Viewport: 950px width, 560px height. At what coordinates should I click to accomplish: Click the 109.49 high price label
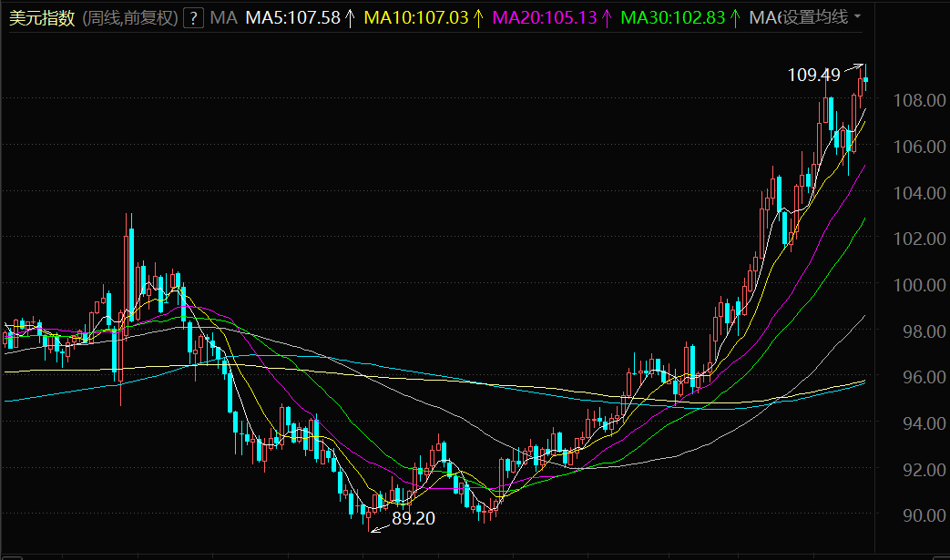(813, 75)
